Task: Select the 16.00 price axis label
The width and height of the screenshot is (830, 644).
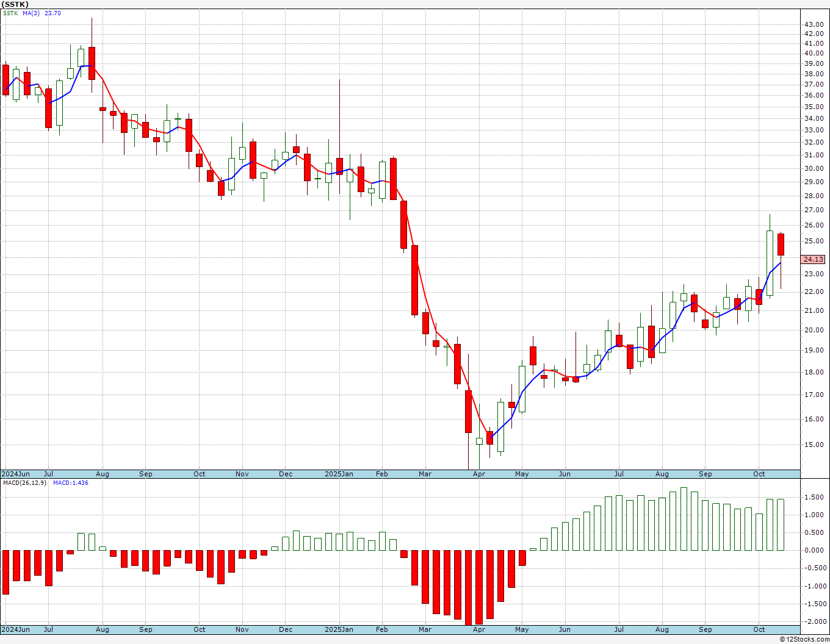Action: pyautogui.click(x=814, y=419)
